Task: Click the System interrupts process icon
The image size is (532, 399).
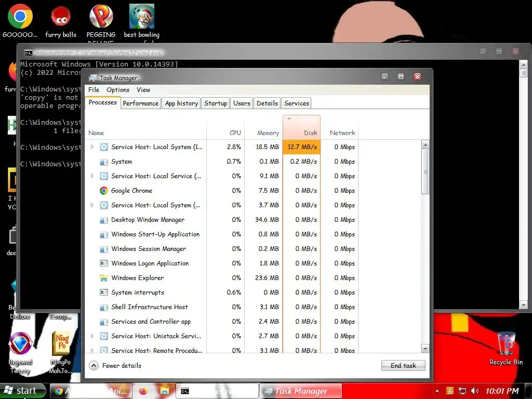Action: click(104, 292)
